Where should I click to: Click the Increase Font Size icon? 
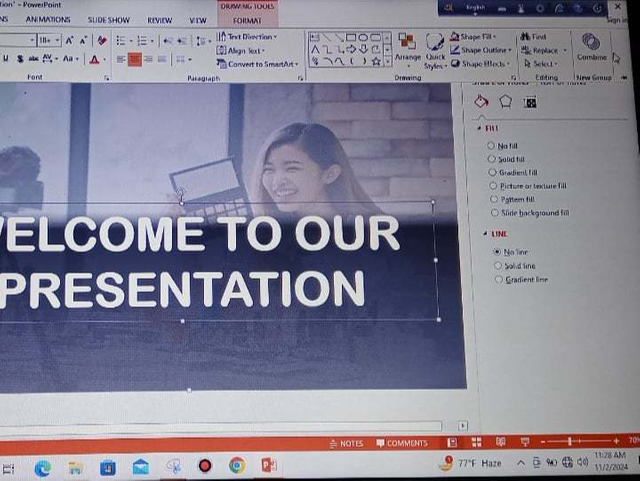click(69, 40)
